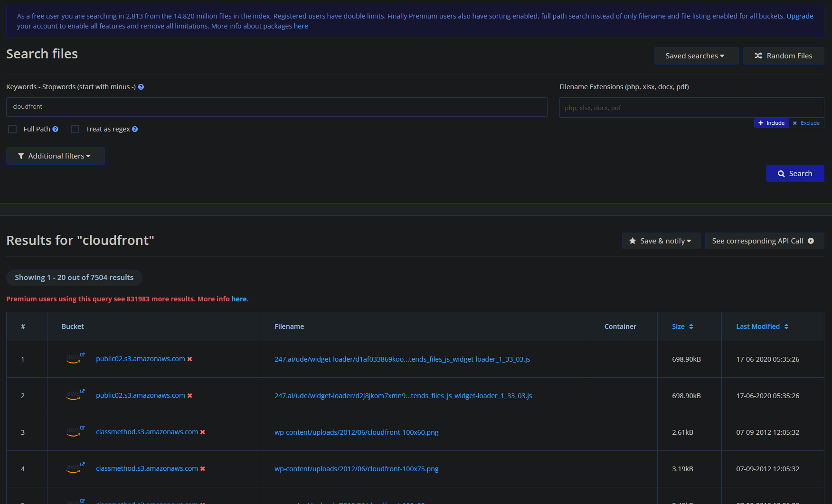Click the Filename Extensions input field
Viewport: 832px width, 504px height.
(691, 108)
